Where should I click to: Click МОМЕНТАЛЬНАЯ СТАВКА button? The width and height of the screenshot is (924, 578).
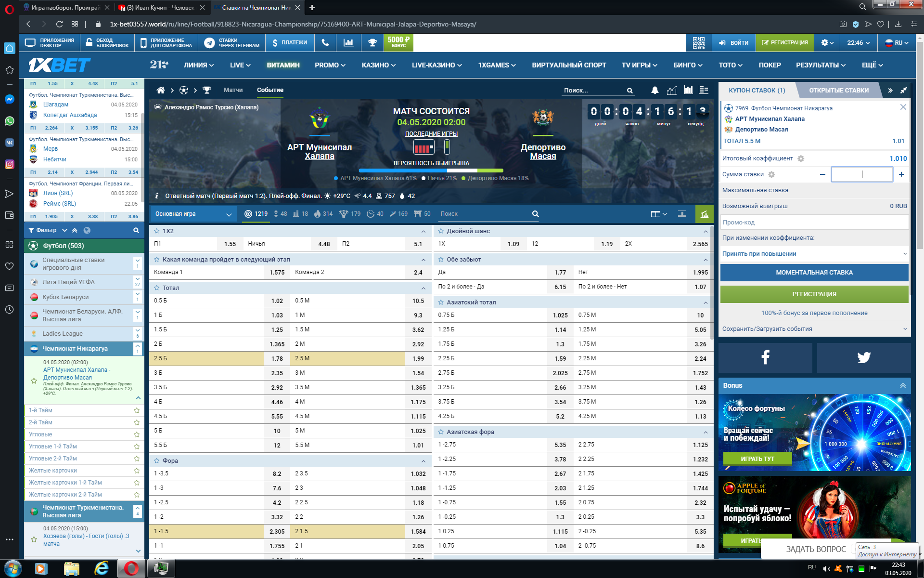point(814,273)
